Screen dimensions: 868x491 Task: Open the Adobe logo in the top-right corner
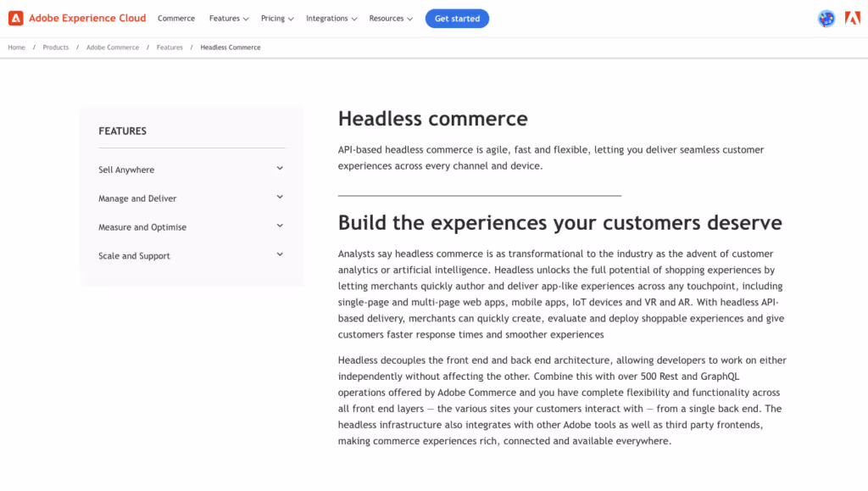[854, 18]
